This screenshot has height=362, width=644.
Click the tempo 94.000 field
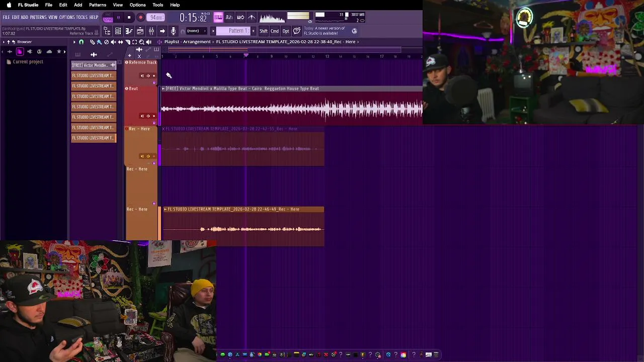click(155, 17)
